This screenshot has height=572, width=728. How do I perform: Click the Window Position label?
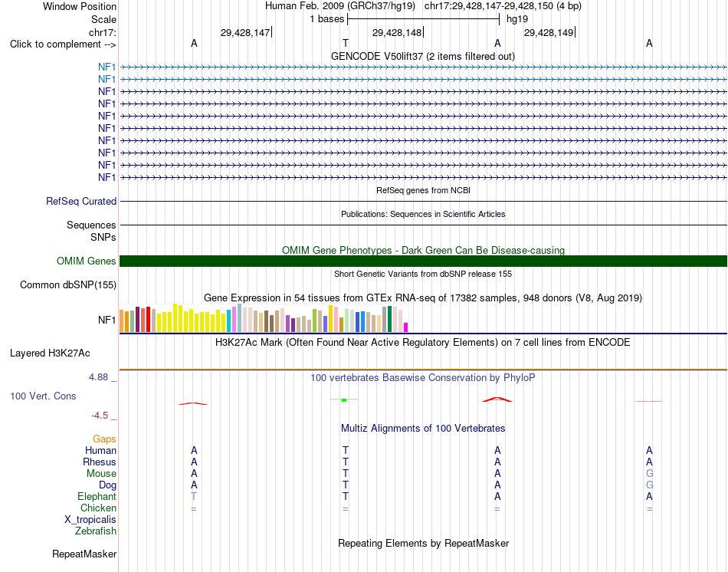[80, 6]
